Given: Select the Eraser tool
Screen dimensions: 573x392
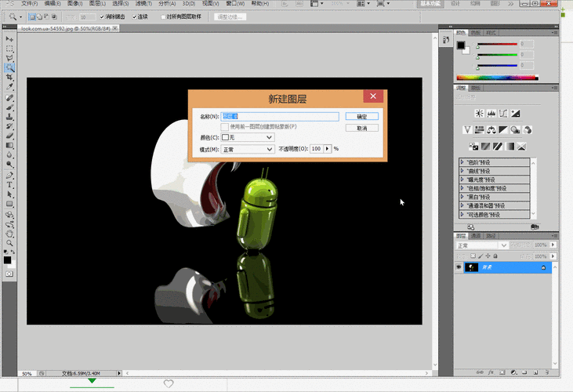Looking at the screenshot, I should 9,136.
